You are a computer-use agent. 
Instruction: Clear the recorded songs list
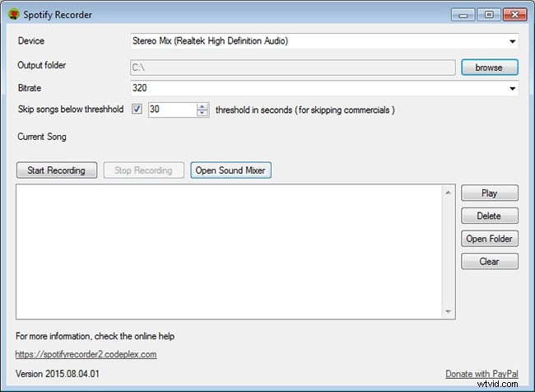click(x=490, y=261)
